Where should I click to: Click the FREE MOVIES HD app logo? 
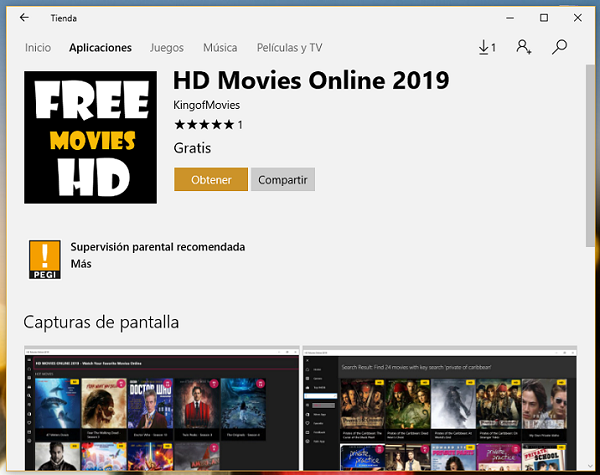90,137
